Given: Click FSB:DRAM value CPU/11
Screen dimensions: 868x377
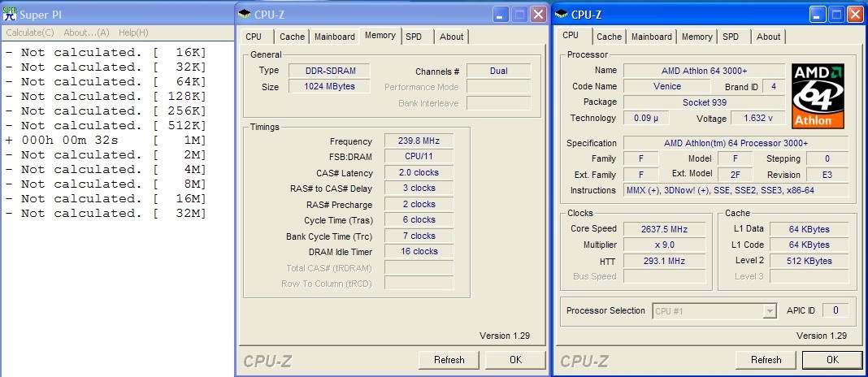Looking at the screenshot, I should pos(419,157).
